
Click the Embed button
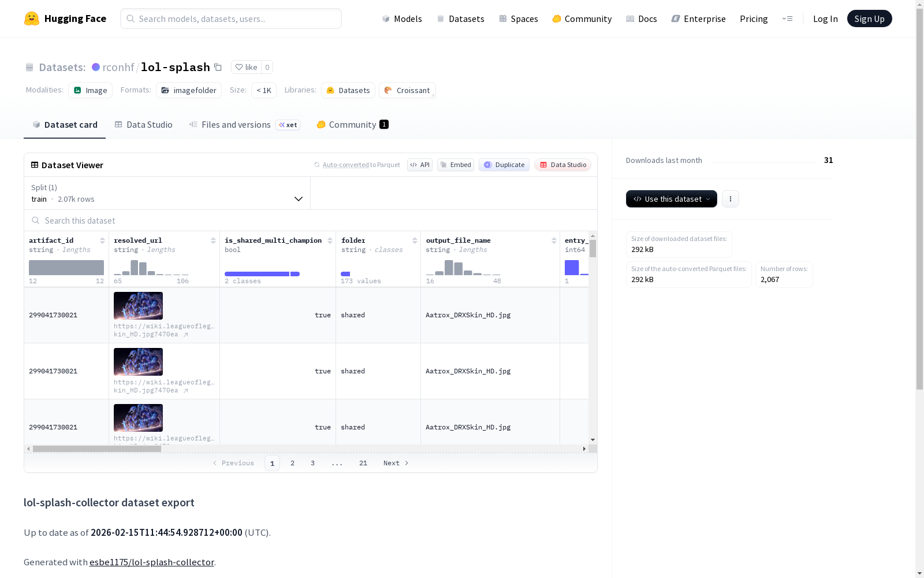pyautogui.click(x=456, y=165)
